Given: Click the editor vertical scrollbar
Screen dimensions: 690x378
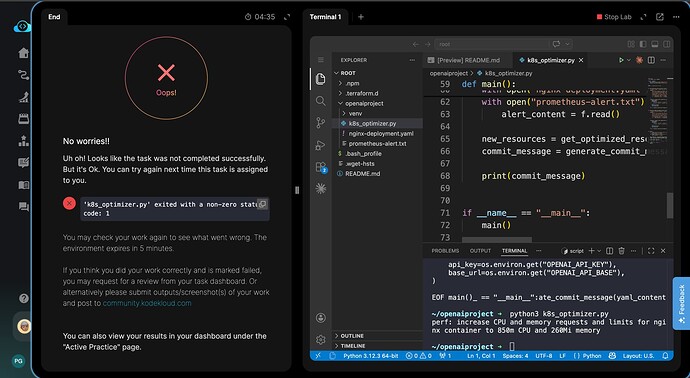Looking at the screenshot, I should 670,205.
